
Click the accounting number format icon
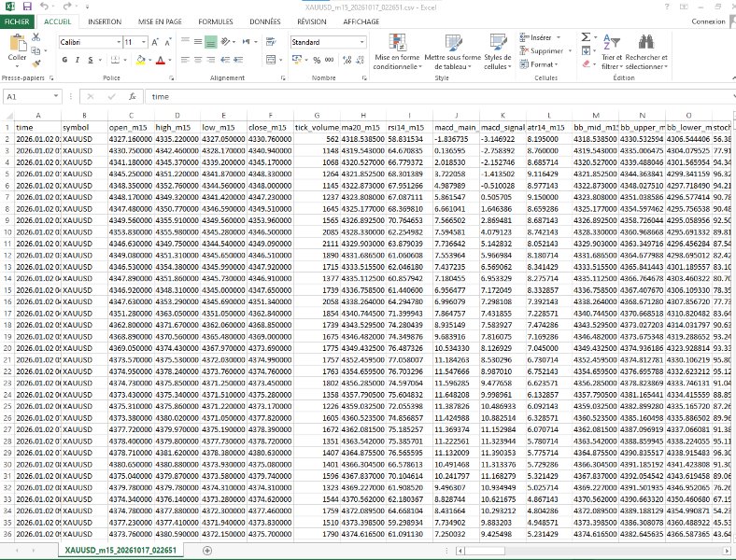(x=297, y=60)
